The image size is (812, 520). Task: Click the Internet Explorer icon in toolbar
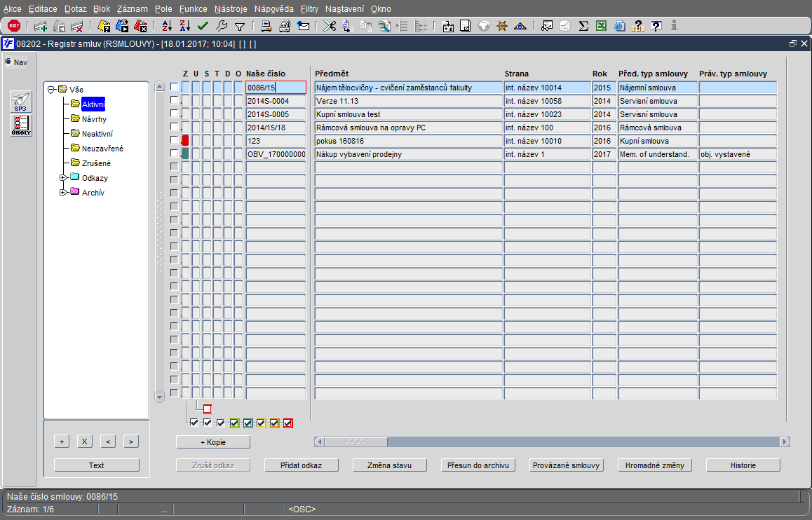pyautogui.click(x=619, y=26)
